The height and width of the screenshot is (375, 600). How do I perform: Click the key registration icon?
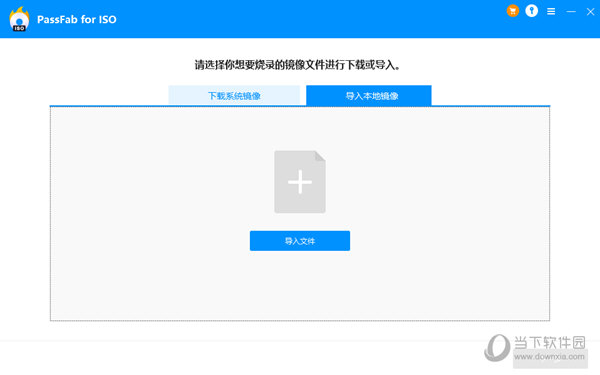point(532,11)
